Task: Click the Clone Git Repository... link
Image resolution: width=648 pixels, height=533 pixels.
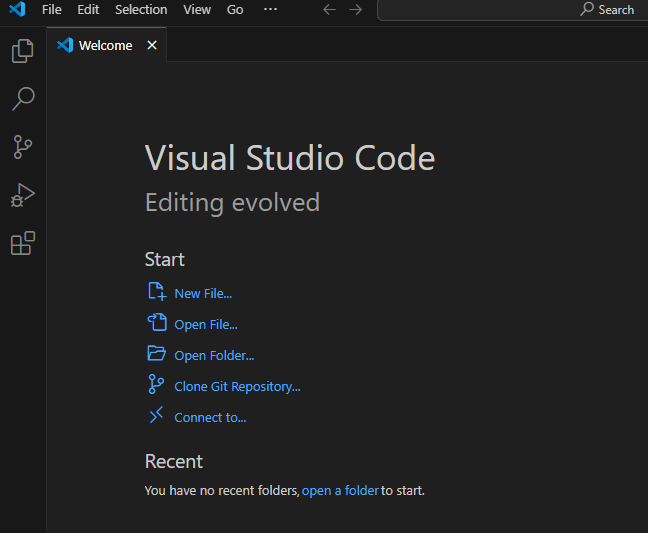Action: pyautogui.click(x=237, y=387)
